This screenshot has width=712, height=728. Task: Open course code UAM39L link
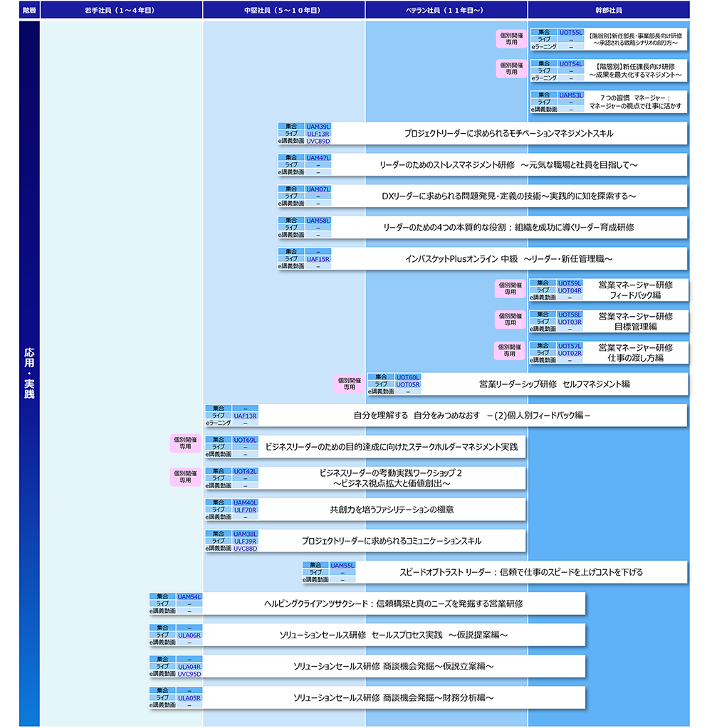[318, 126]
